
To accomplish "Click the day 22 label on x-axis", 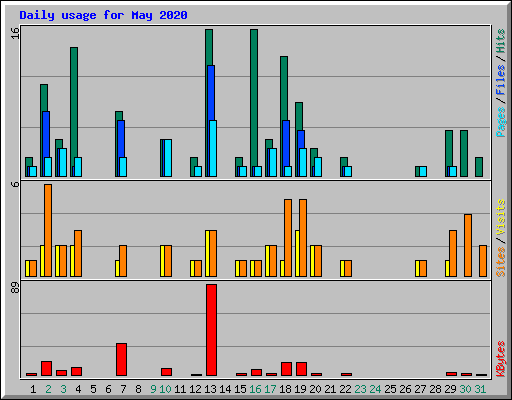I will coord(345,389).
